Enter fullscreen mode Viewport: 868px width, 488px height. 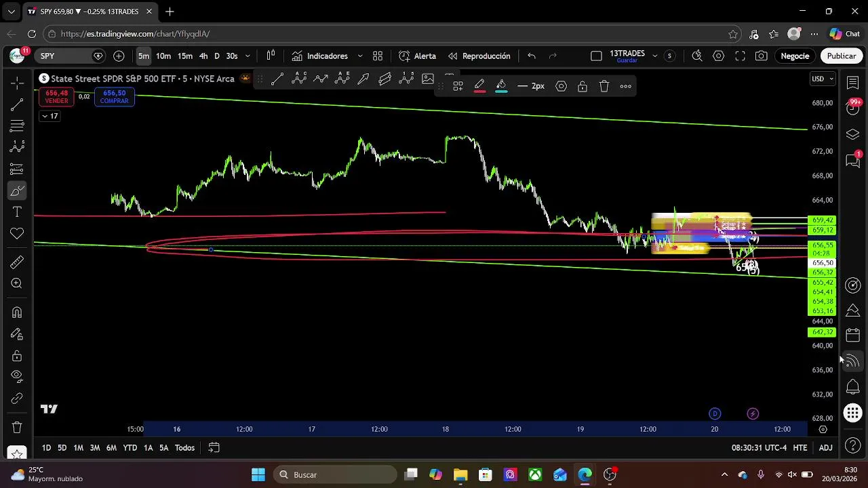(x=741, y=56)
